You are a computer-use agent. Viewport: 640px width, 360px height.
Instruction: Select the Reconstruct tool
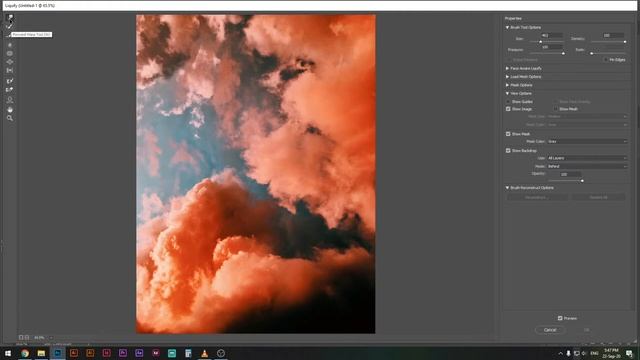click(x=10, y=27)
